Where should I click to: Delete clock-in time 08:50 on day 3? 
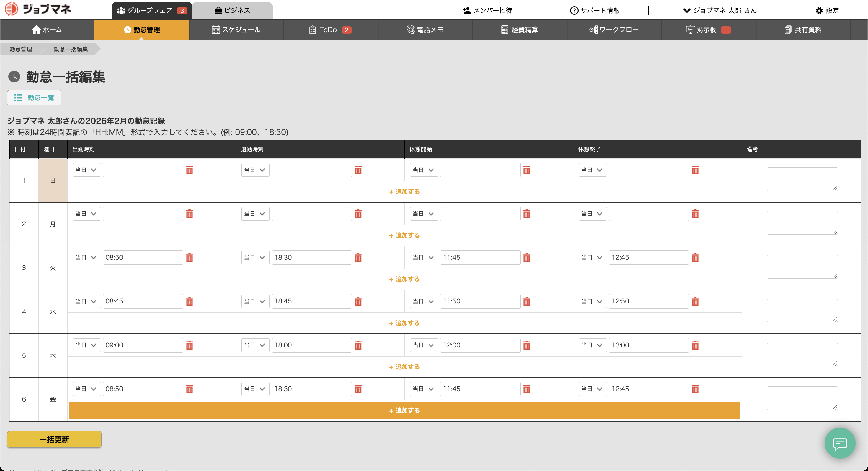point(189,258)
